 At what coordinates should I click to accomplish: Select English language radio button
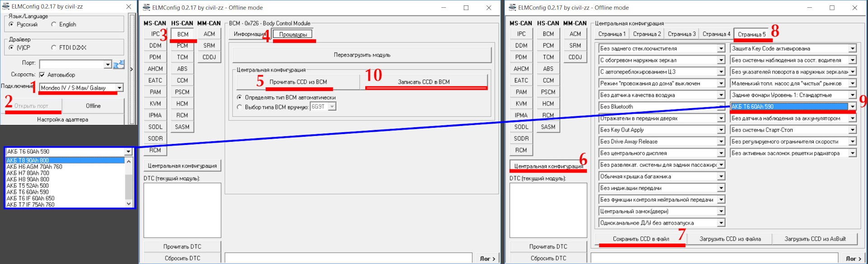[x=54, y=24]
